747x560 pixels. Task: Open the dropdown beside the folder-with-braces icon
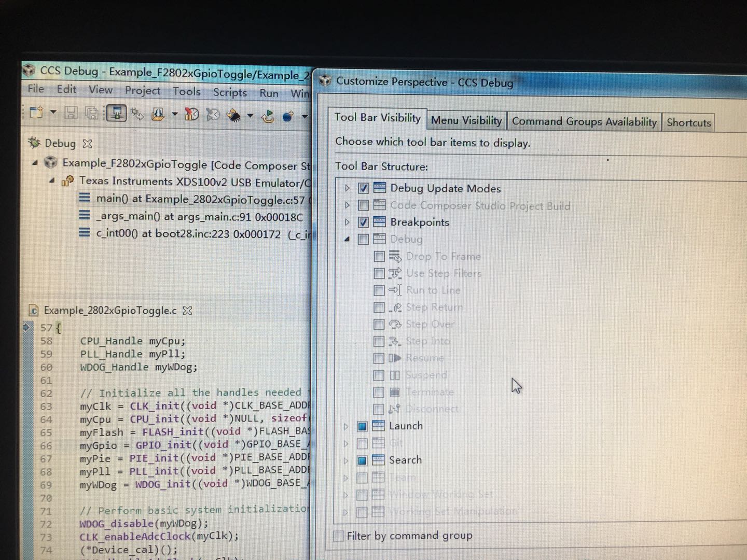pyautogui.click(x=175, y=114)
